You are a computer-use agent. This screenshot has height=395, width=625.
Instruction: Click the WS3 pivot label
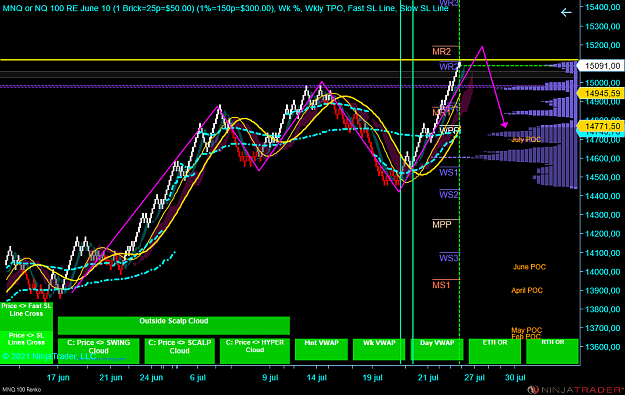pos(448,258)
